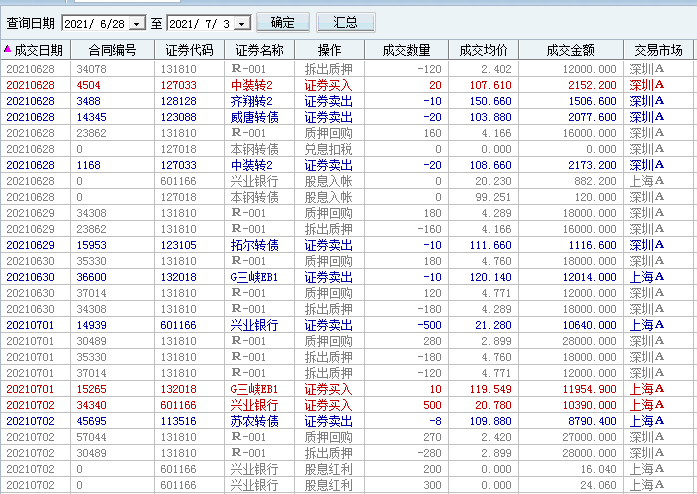The width and height of the screenshot is (697, 494).
Task: Click the sort triangle in the 成交日期 header
Action: coord(8,48)
